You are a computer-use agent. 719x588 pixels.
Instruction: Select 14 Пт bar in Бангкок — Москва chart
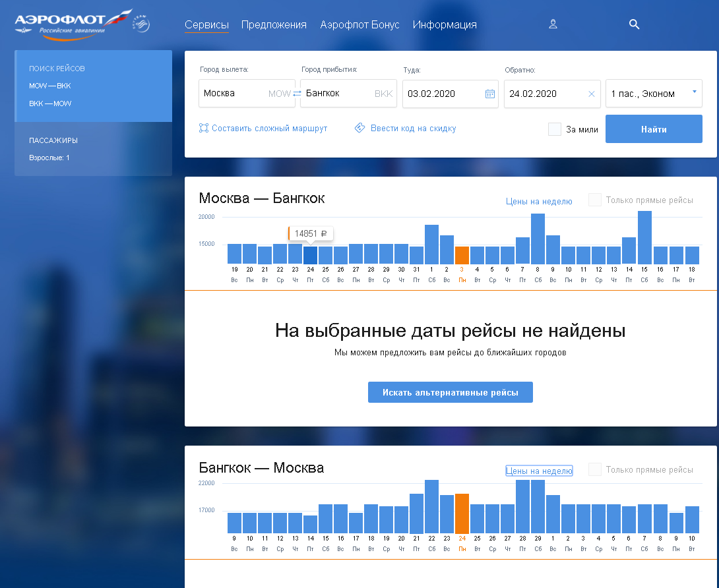coord(311,524)
